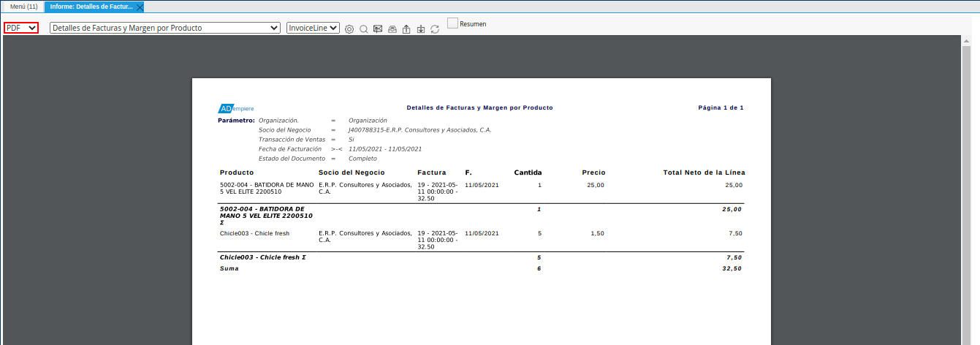Click the grand total '32,50'
This screenshot has height=345, width=980.
point(732,268)
